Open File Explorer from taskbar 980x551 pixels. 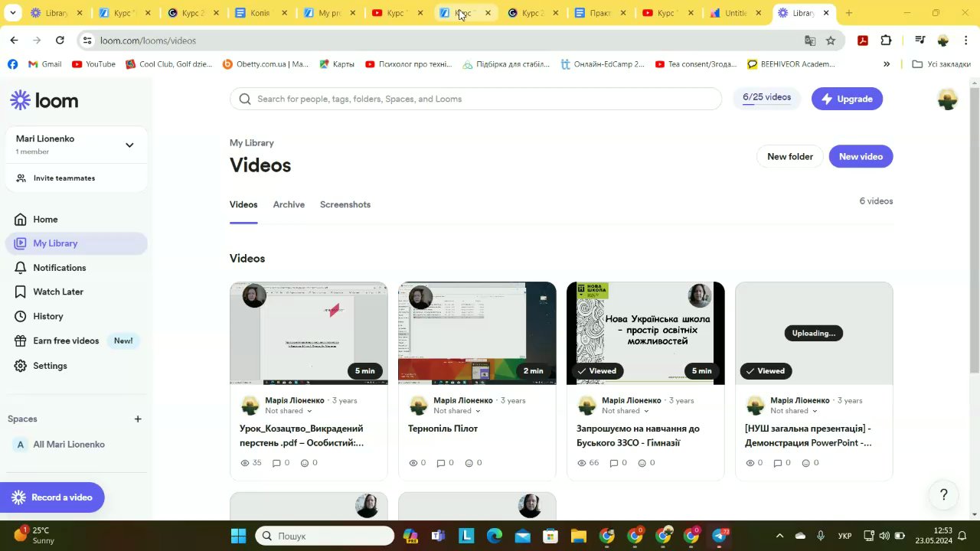pyautogui.click(x=578, y=536)
